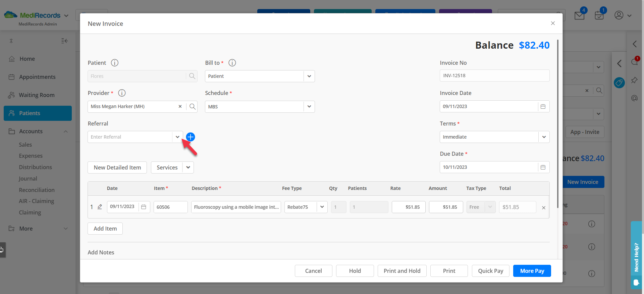Click the Quick Pay button
Screen dimensions: 644x294
pos(491,271)
